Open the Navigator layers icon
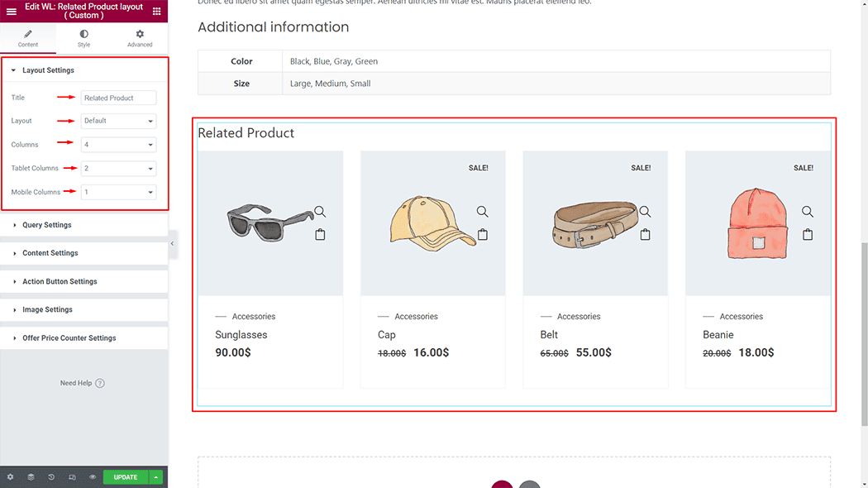The width and height of the screenshot is (868, 488). click(x=31, y=477)
